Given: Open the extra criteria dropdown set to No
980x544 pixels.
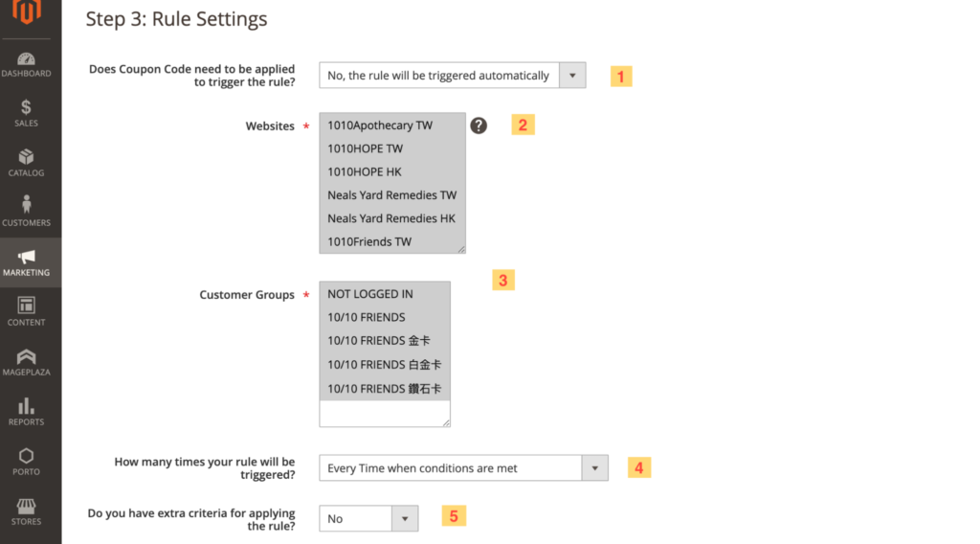Looking at the screenshot, I should [368, 518].
